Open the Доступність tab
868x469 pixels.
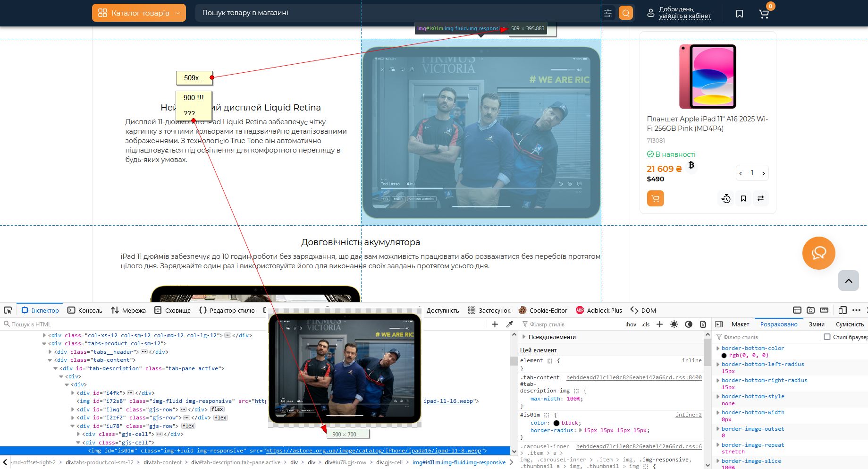(x=442, y=310)
